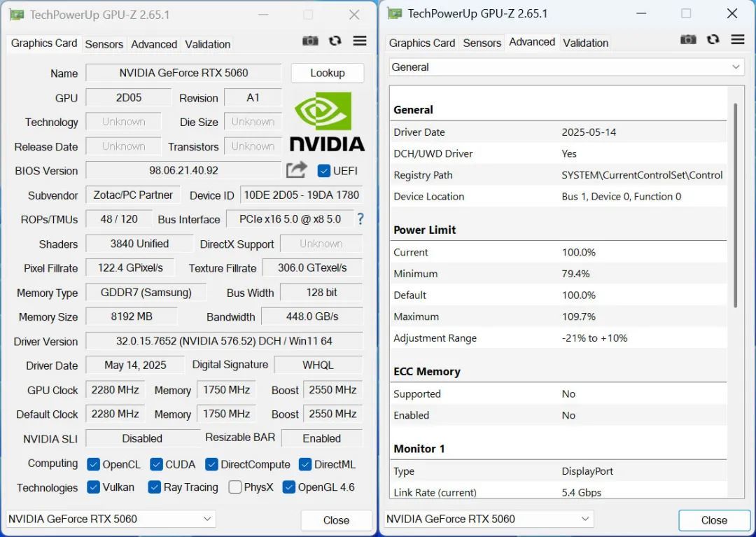Screen dimensions: 756x537
Task: Click the Adjustment Range row -21% to +10%
Action: point(559,338)
